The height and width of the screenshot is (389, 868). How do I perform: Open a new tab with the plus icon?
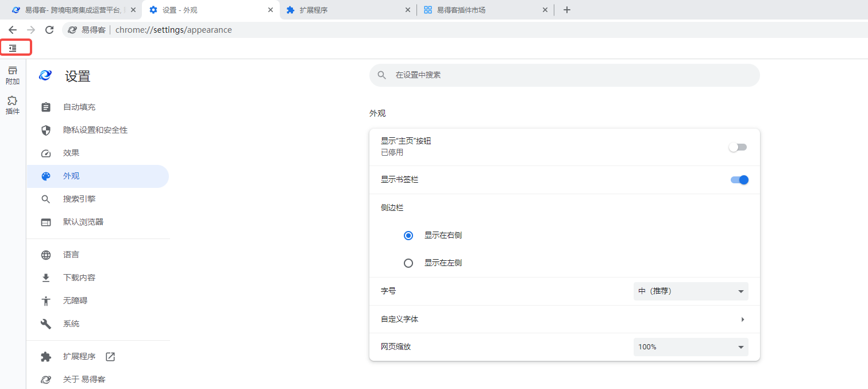coord(566,10)
